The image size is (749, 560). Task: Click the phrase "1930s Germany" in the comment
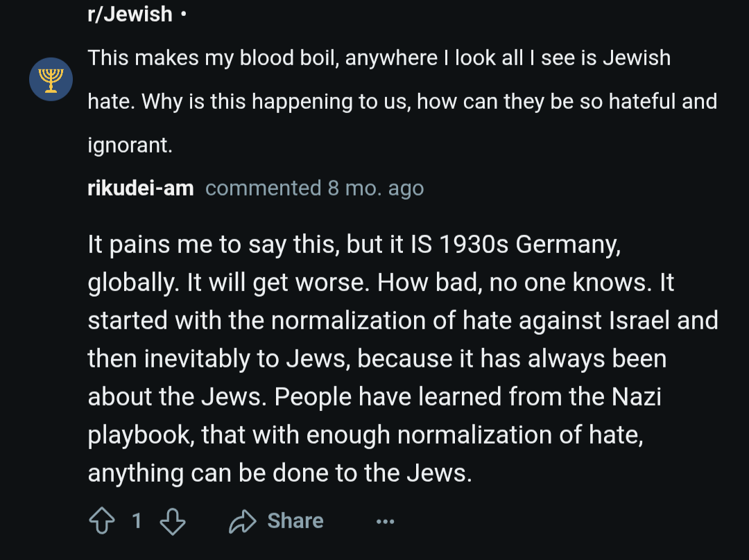coord(528,245)
